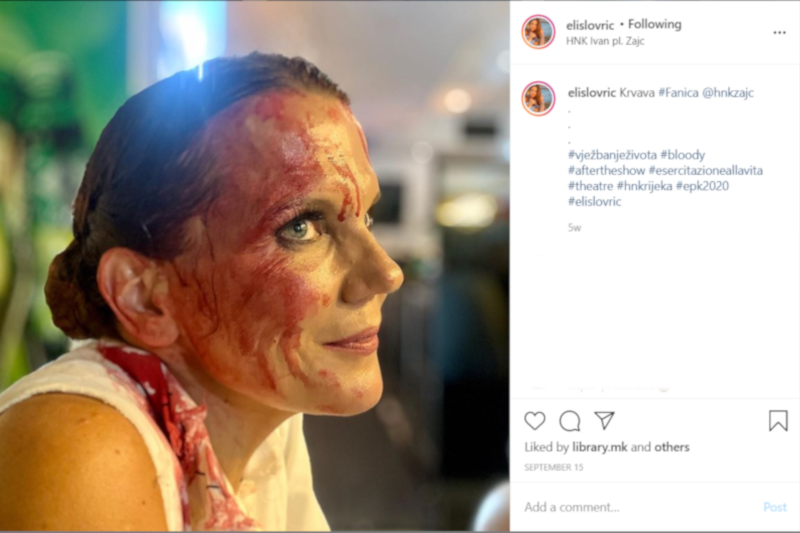
Task: Like the post with the heart icon
Action: (535, 421)
